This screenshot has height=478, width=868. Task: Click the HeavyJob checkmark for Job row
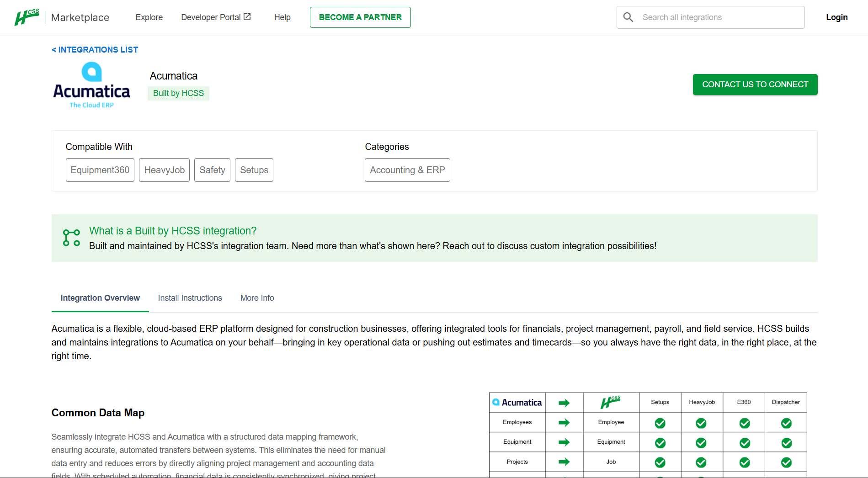pyautogui.click(x=701, y=462)
